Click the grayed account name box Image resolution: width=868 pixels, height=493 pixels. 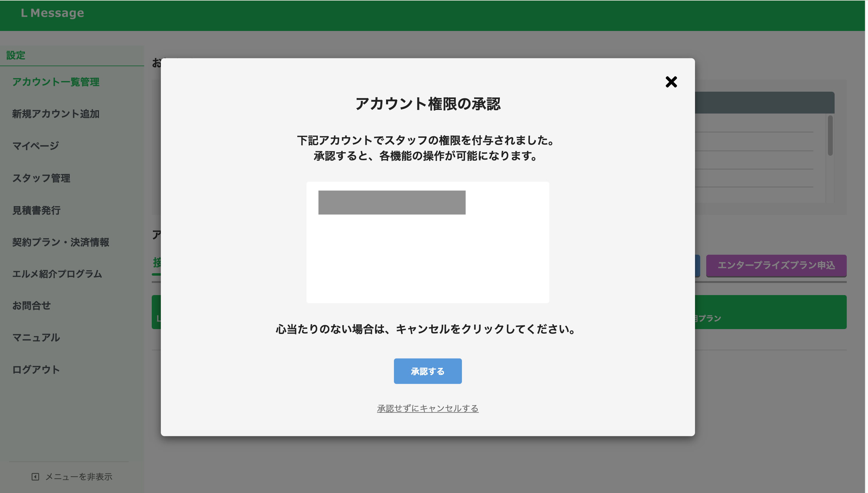[x=392, y=202]
